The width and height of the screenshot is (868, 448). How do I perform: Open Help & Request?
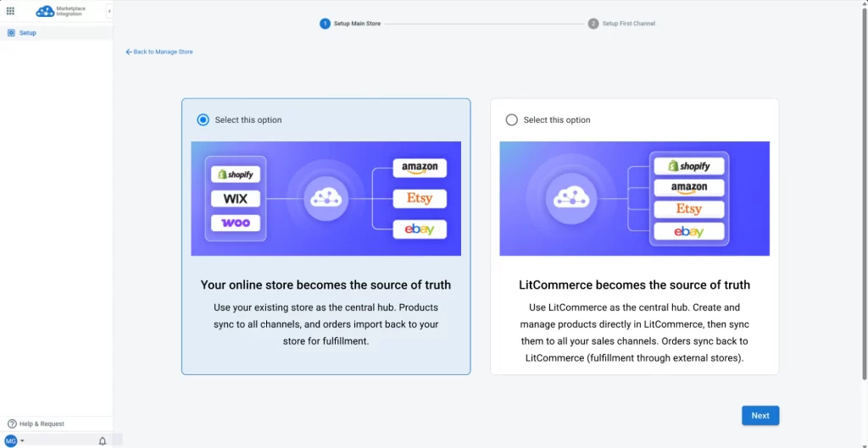[42, 423]
